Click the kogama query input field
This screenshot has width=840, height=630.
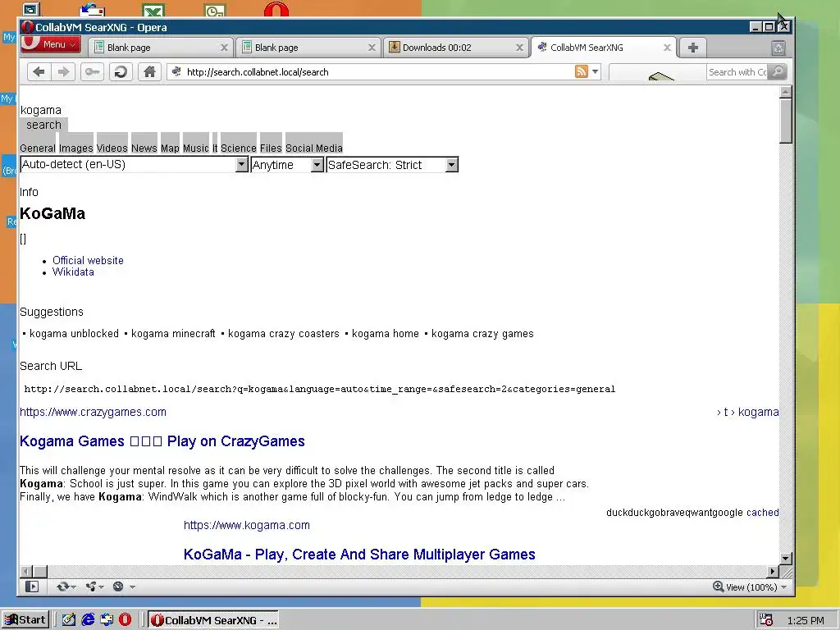(41, 111)
